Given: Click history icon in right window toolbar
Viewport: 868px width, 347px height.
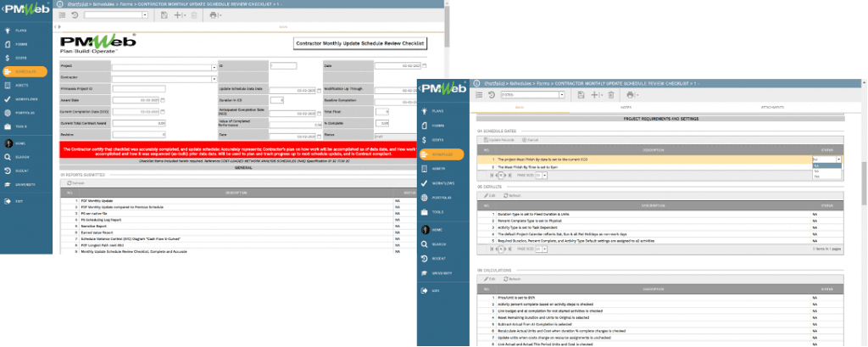Looking at the screenshot, I should [492, 95].
